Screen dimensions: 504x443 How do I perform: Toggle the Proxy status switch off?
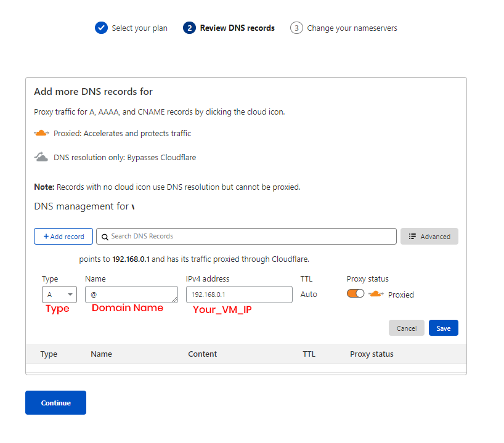click(x=356, y=294)
